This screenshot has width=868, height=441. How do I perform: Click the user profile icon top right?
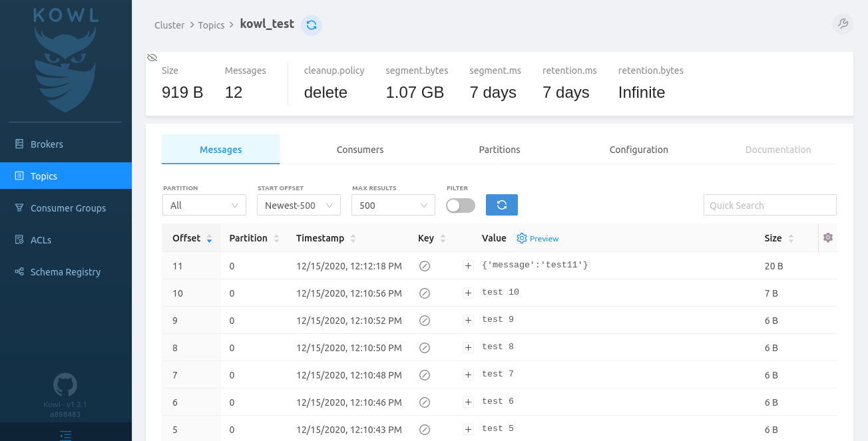pyautogui.click(x=843, y=23)
